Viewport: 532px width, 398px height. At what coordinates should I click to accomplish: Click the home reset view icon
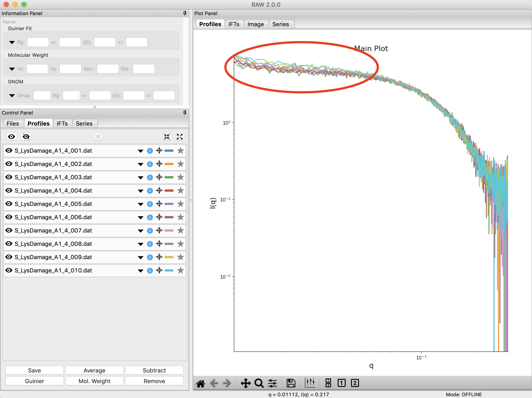point(200,383)
